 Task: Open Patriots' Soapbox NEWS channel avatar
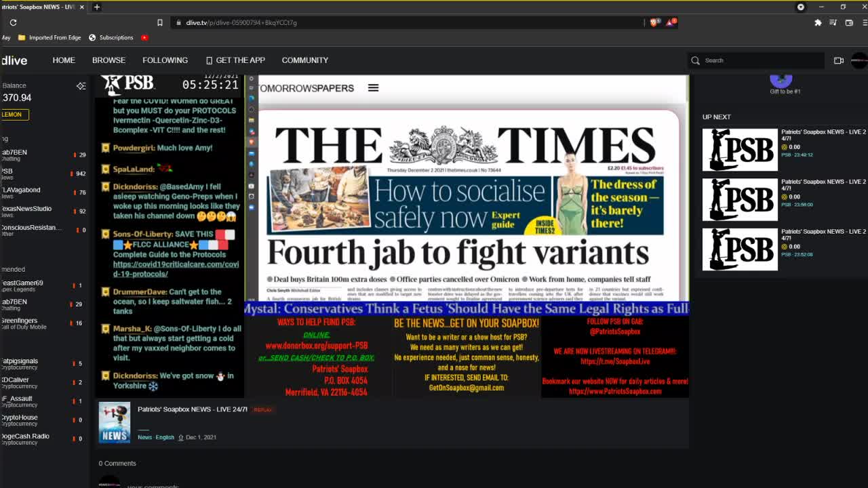coord(114,423)
